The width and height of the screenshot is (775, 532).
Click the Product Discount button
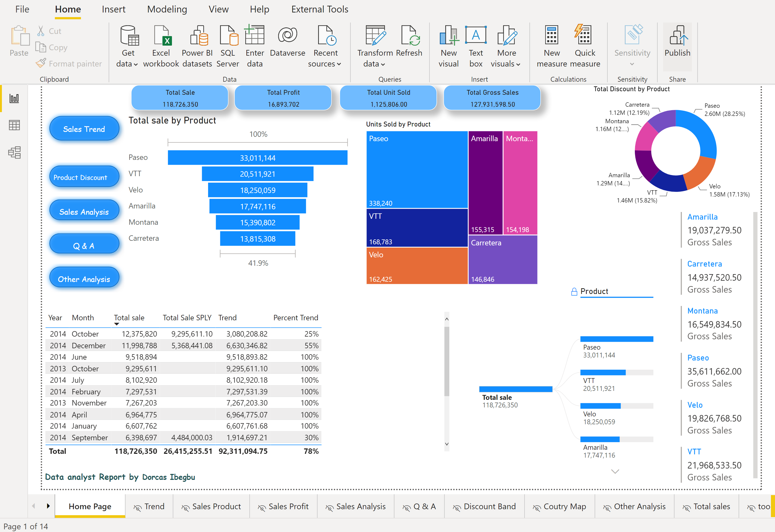84,177
